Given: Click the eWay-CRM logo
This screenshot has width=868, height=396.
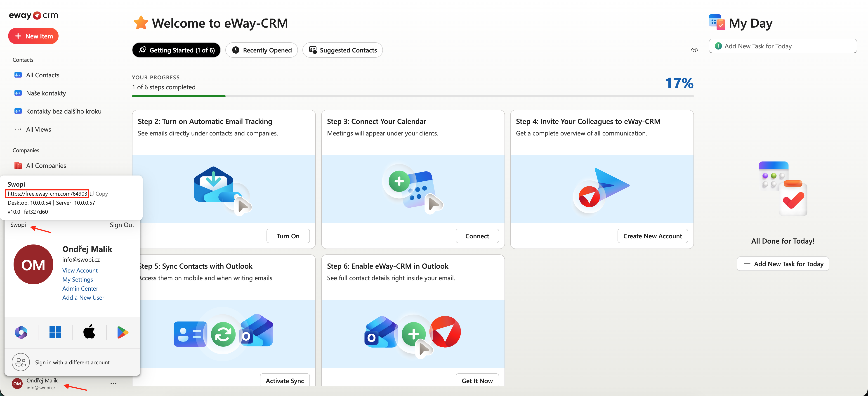Looking at the screenshot, I should coord(33,16).
